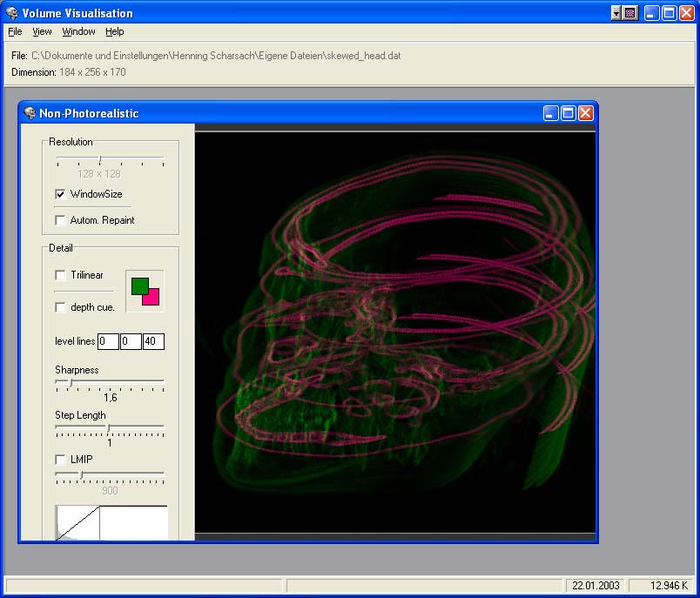Open the Help menu
Image resolution: width=700 pixels, height=598 pixels.
point(115,31)
